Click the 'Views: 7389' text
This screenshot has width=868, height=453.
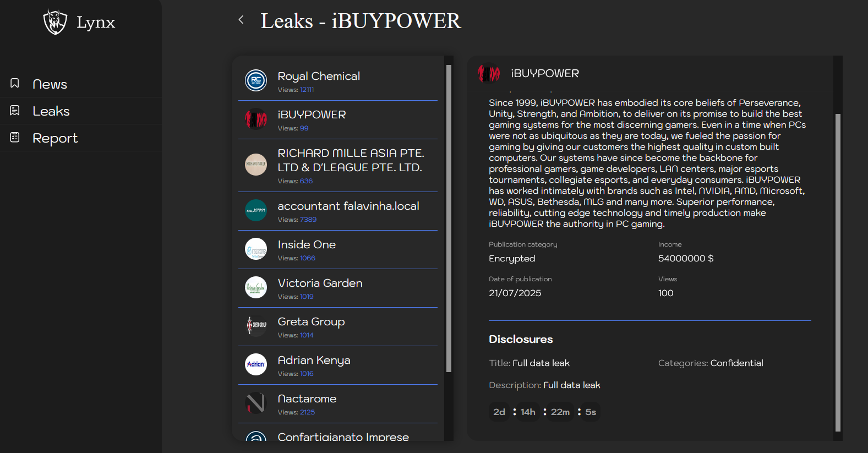tap(297, 220)
